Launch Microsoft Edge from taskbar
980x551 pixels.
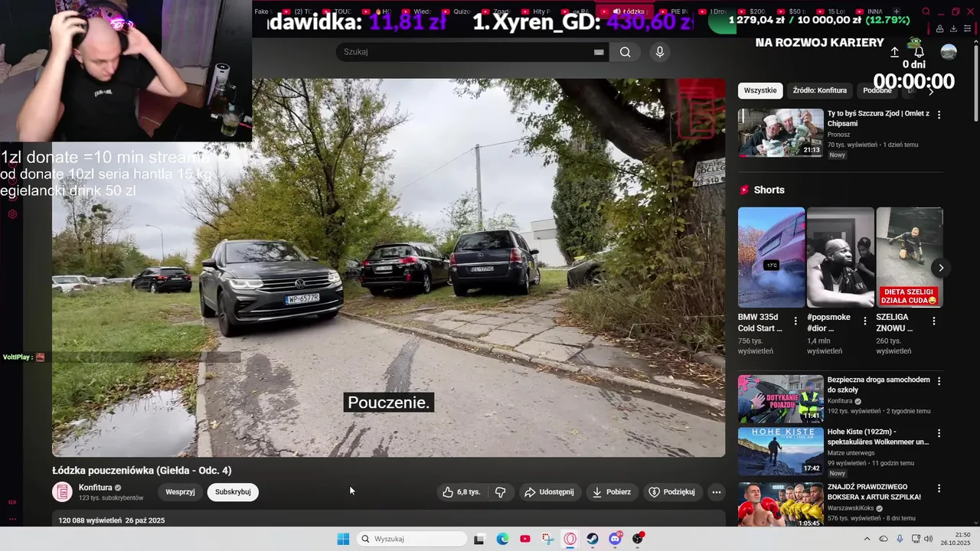(x=502, y=539)
